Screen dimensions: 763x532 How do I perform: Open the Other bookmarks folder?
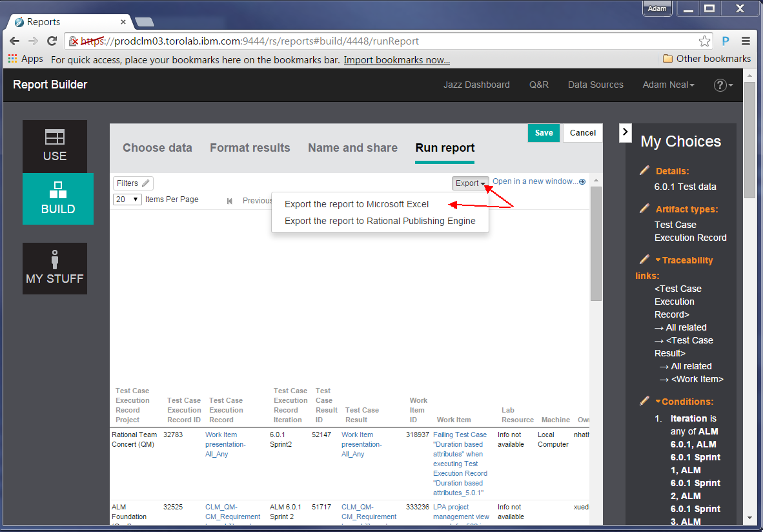(707, 59)
